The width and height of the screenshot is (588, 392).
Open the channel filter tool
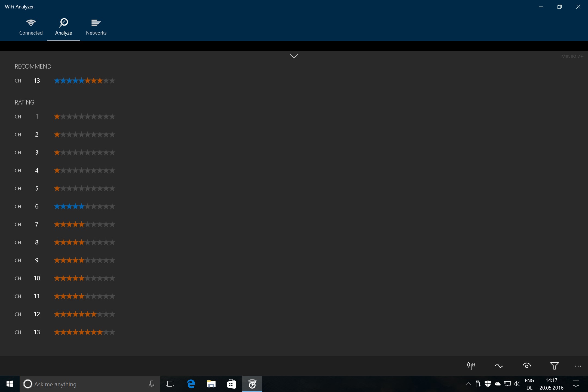coord(555,366)
